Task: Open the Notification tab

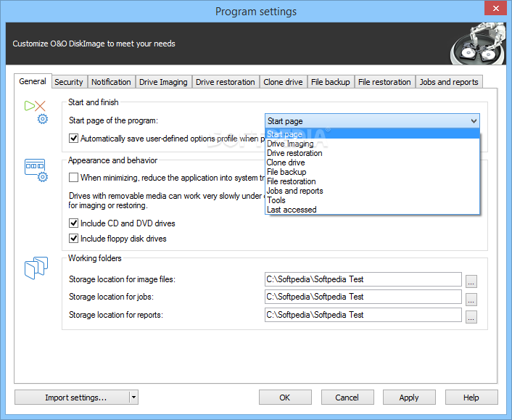Action: 111,82
